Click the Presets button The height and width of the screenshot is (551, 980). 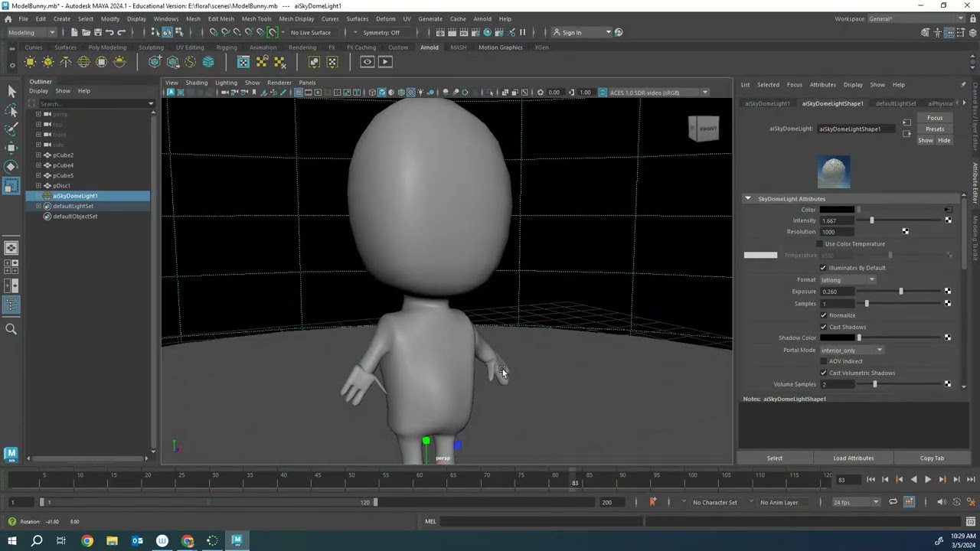click(935, 129)
